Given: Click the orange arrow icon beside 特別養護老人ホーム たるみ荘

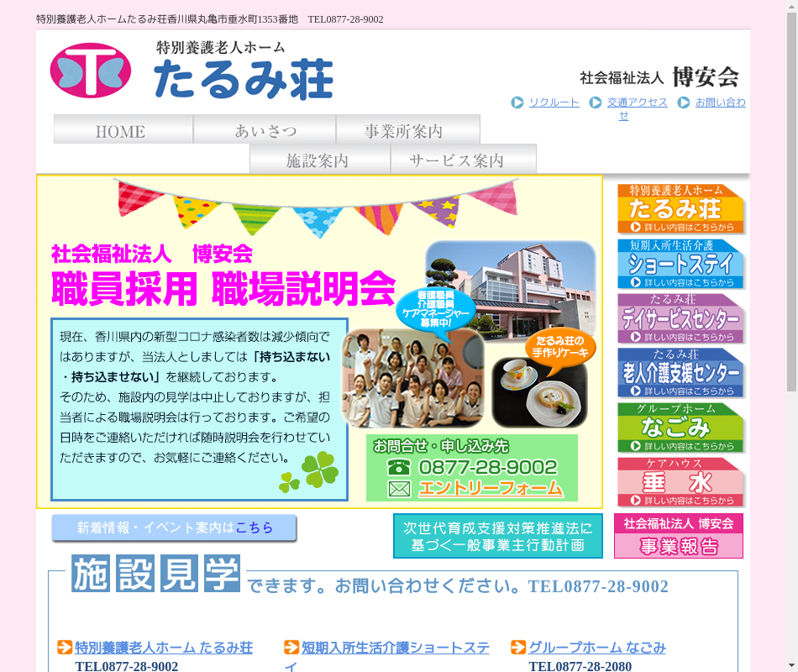Looking at the screenshot, I should pyautogui.click(x=65, y=648).
